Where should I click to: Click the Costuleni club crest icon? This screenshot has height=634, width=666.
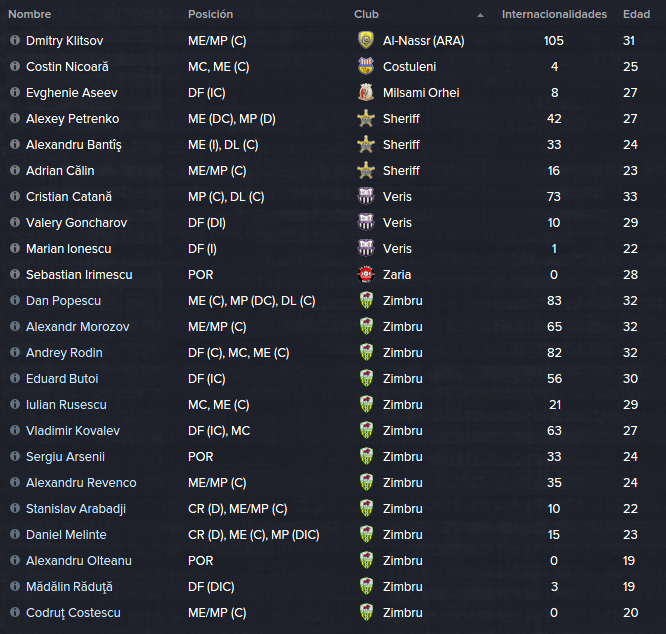click(x=366, y=66)
